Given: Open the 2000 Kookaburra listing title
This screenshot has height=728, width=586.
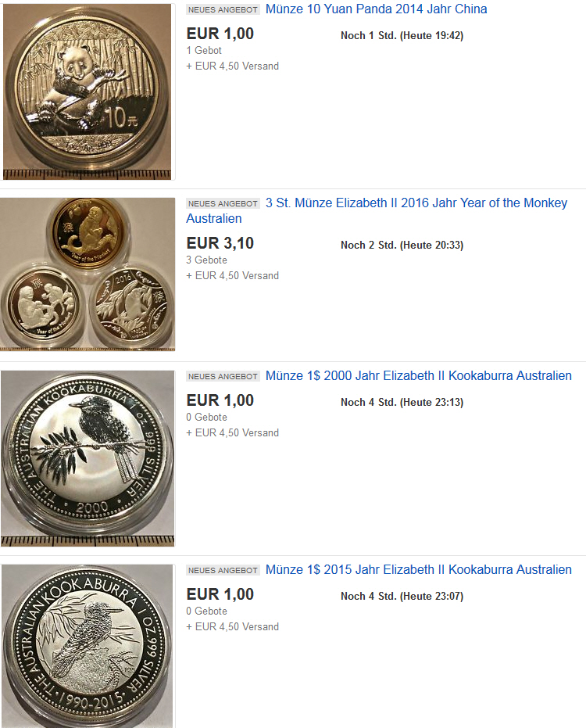Looking at the screenshot, I should (x=419, y=375).
